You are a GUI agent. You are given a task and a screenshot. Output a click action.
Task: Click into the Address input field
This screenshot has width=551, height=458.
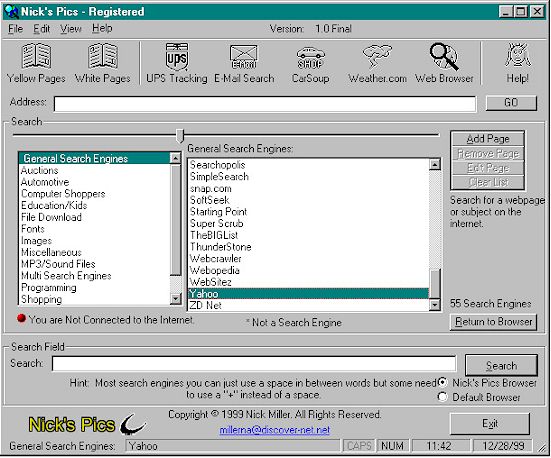coord(265,104)
